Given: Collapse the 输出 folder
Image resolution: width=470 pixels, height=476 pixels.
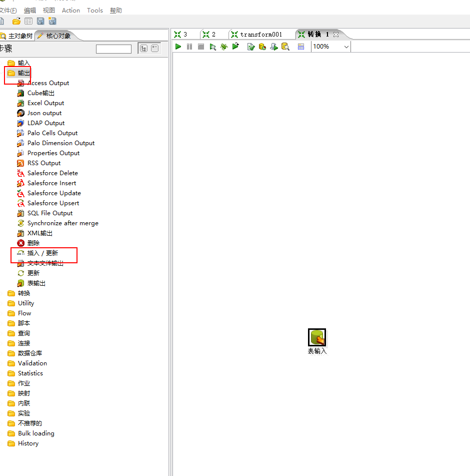Looking at the screenshot, I should coord(19,73).
